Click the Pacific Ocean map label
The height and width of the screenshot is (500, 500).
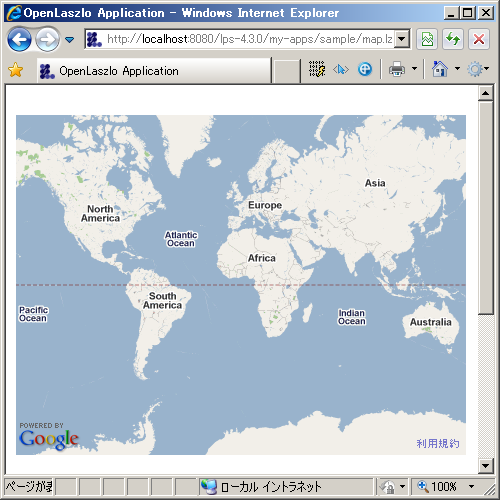point(33,314)
